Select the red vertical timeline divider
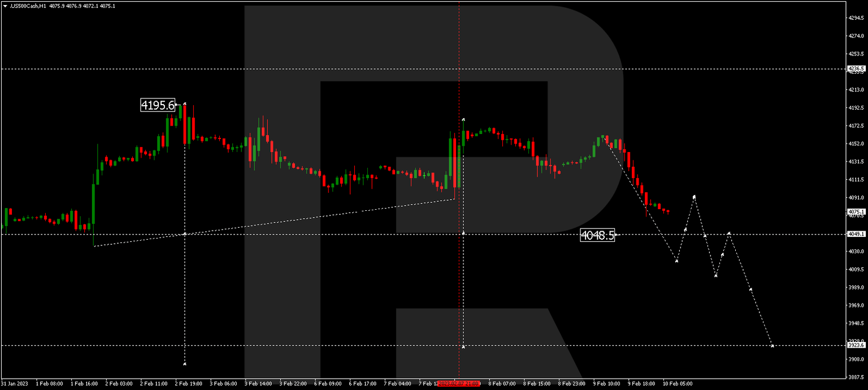Image resolution: width=868 pixels, height=390 pixels. tap(459, 170)
